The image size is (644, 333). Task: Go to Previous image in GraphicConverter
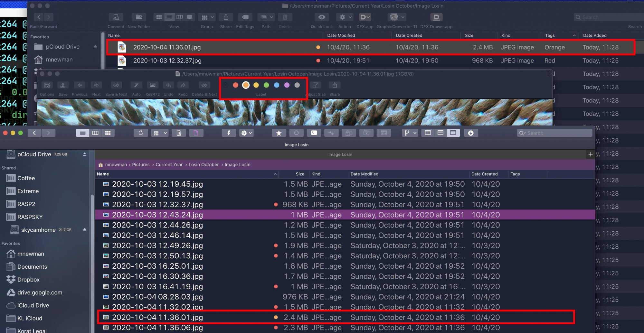point(80,85)
